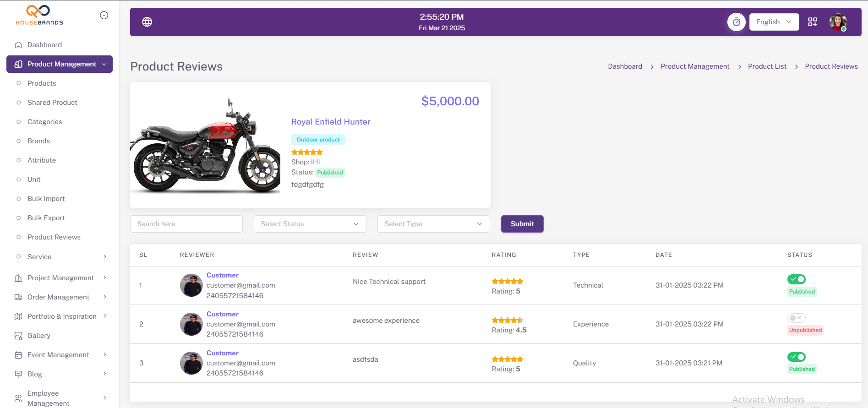This screenshot has height=408, width=868.
Task: Expand Order Management menu
Action: coord(58,297)
